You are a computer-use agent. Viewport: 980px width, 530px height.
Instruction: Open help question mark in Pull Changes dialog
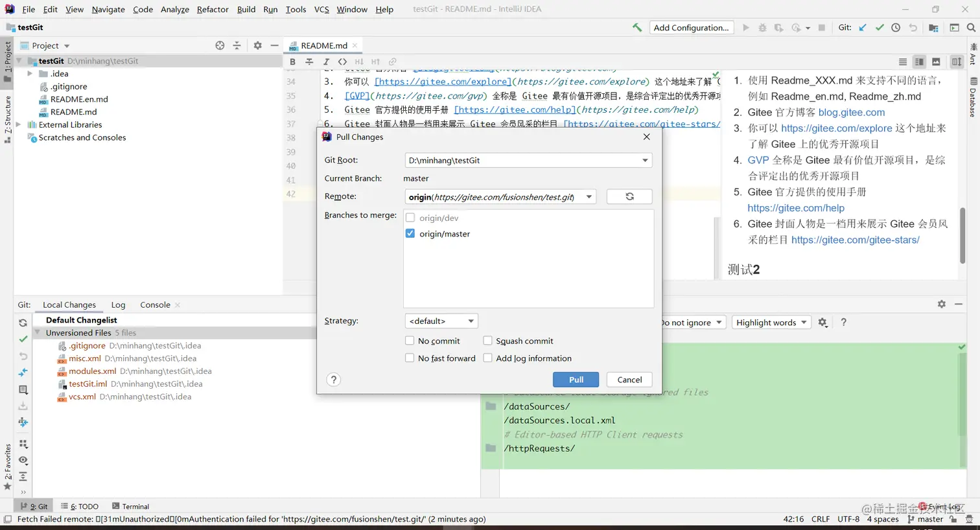333,380
